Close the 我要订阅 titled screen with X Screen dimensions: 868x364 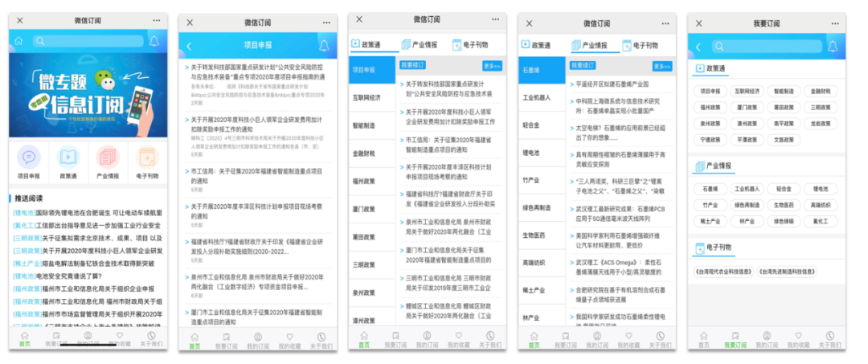click(698, 23)
